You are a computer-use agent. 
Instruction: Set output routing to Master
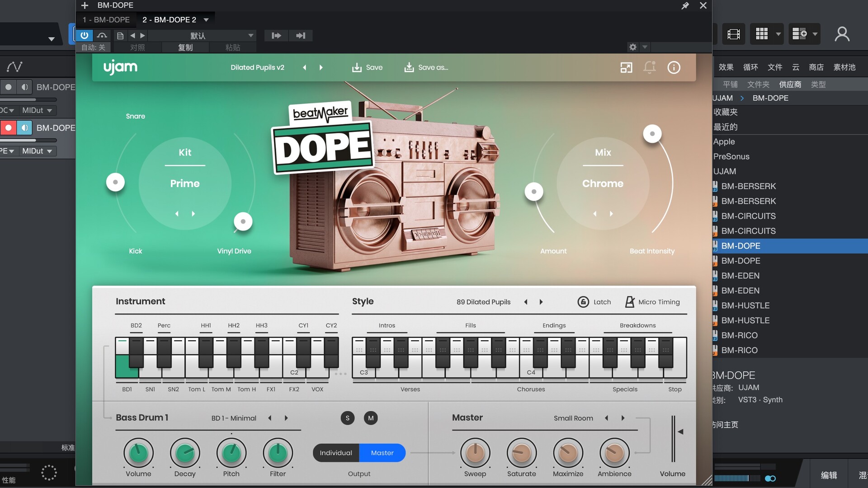pyautogui.click(x=382, y=453)
